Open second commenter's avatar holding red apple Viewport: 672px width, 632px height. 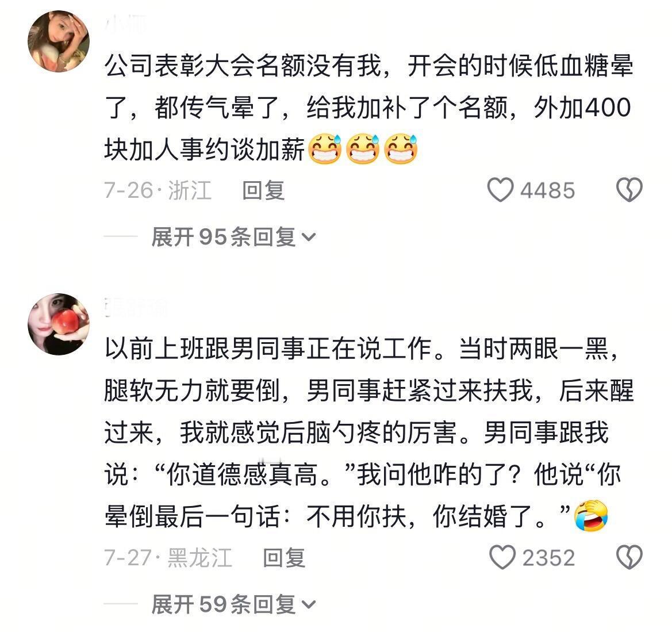coord(59,324)
